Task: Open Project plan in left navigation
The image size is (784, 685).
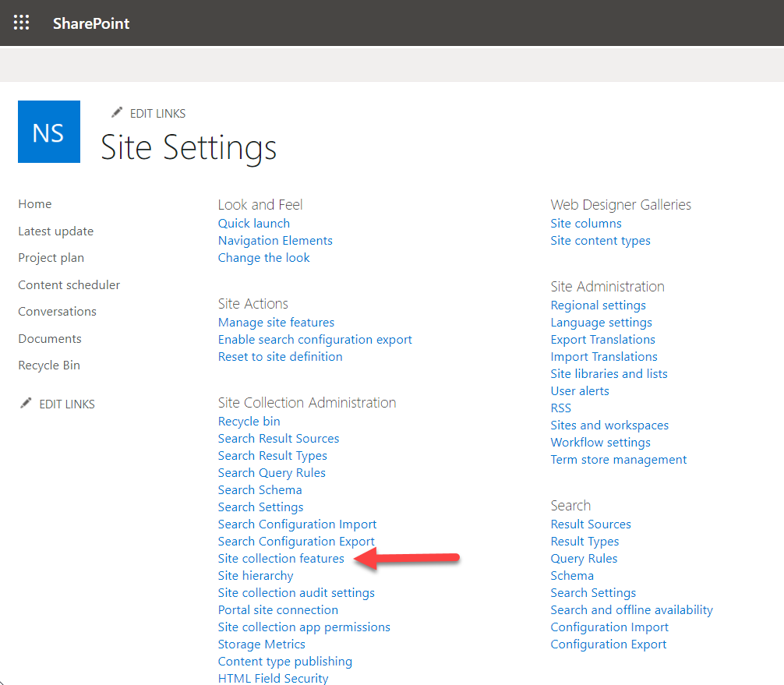Action: click(51, 258)
